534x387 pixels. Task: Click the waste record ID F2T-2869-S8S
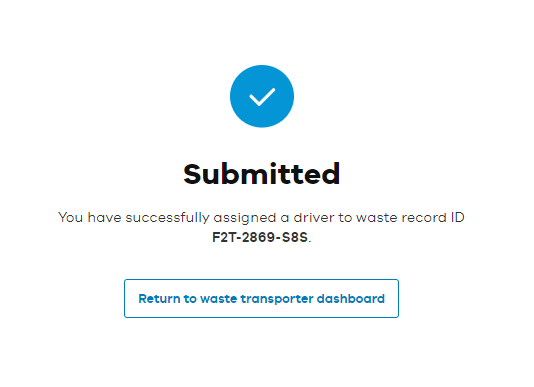click(260, 237)
